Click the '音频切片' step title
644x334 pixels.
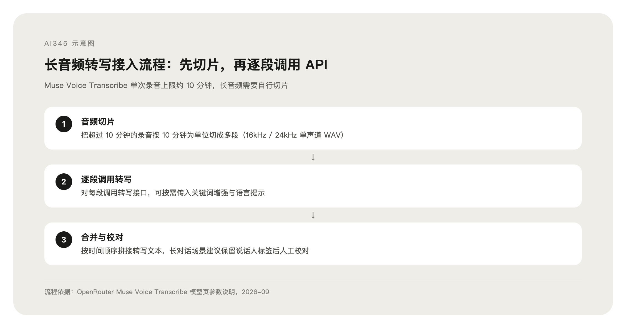[x=98, y=122]
